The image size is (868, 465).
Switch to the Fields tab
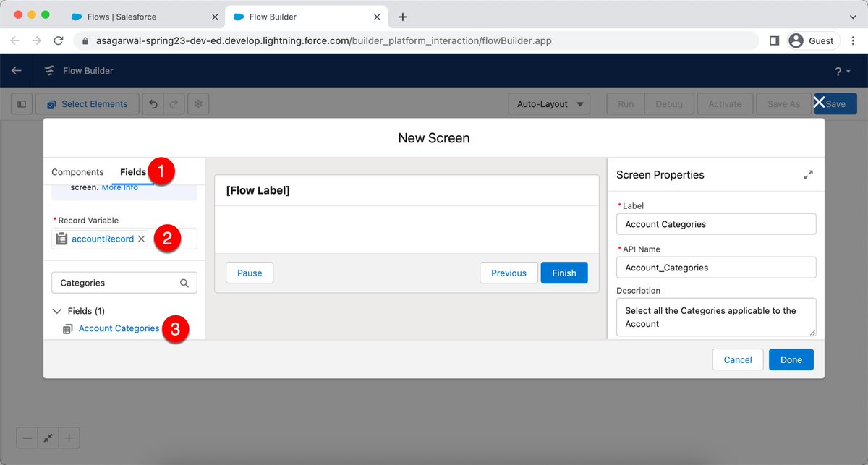point(133,172)
